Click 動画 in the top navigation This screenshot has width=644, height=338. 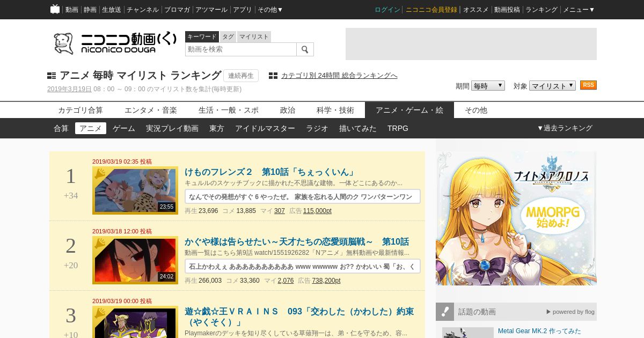(72, 10)
